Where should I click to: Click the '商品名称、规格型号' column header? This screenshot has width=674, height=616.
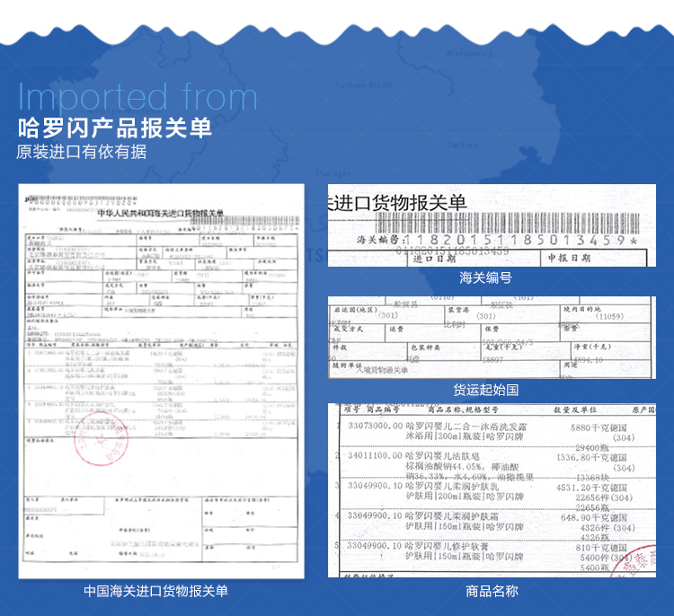click(x=463, y=409)
